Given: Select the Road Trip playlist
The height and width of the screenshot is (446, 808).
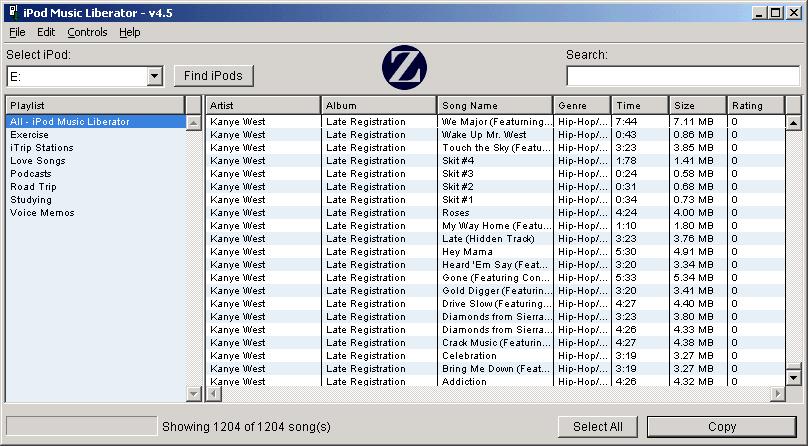Looking at the screenshot, I should click(33, 187).
